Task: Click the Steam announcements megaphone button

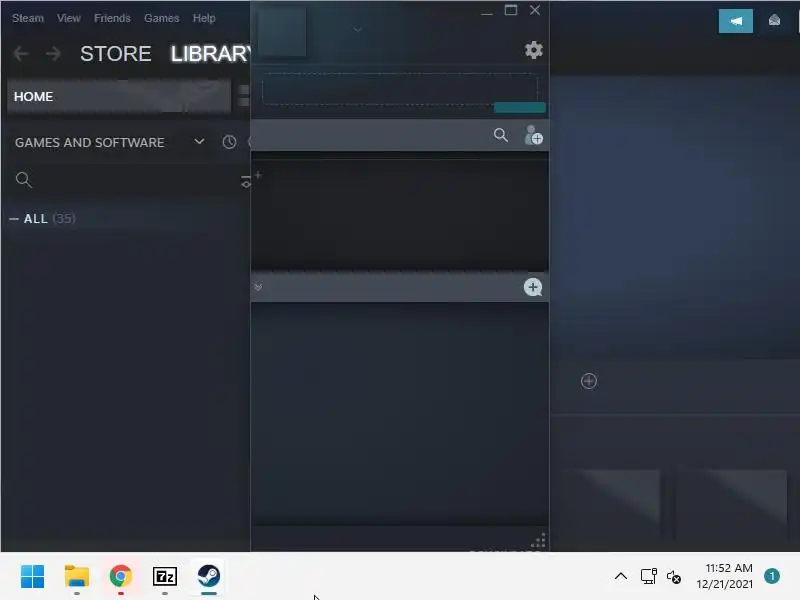Action: pyautogui.click(x=736, y=21)
